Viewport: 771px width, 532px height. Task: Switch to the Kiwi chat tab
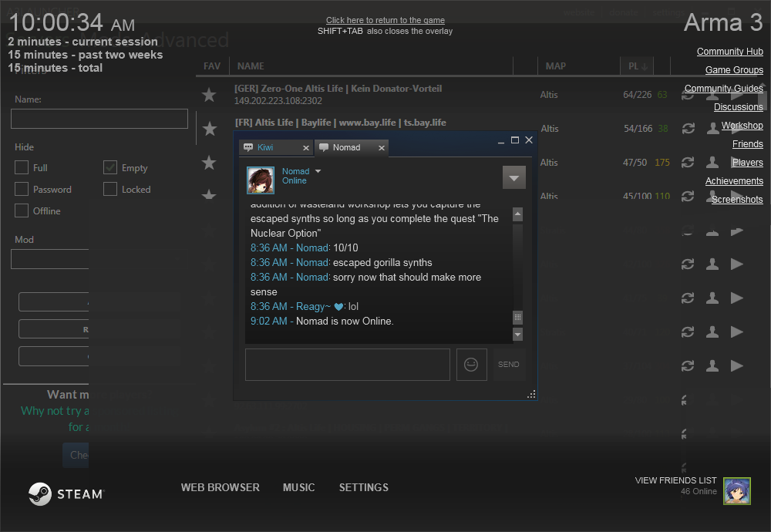coord(276,147)
